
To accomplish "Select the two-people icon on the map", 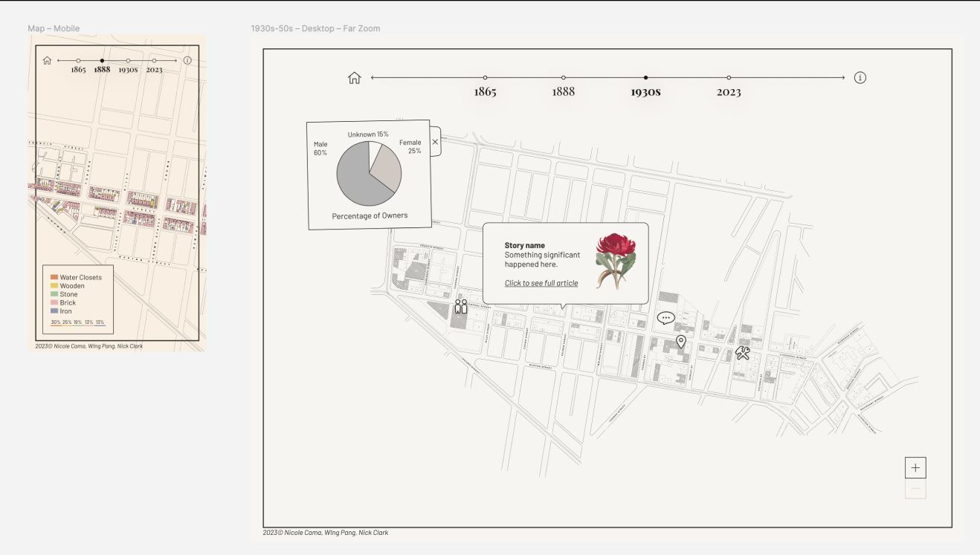I will (x=460, y=305).
